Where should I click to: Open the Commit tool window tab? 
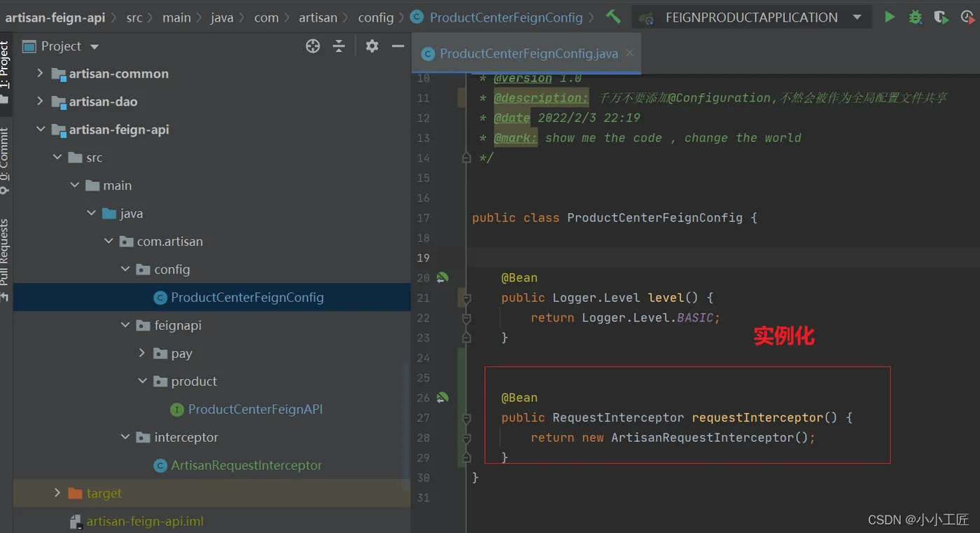click(x=5, y=161)
